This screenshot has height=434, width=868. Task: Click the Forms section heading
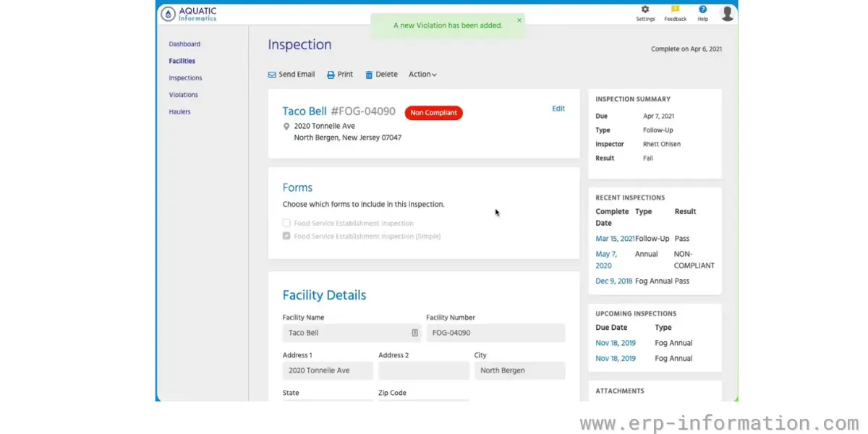(297, 187)
